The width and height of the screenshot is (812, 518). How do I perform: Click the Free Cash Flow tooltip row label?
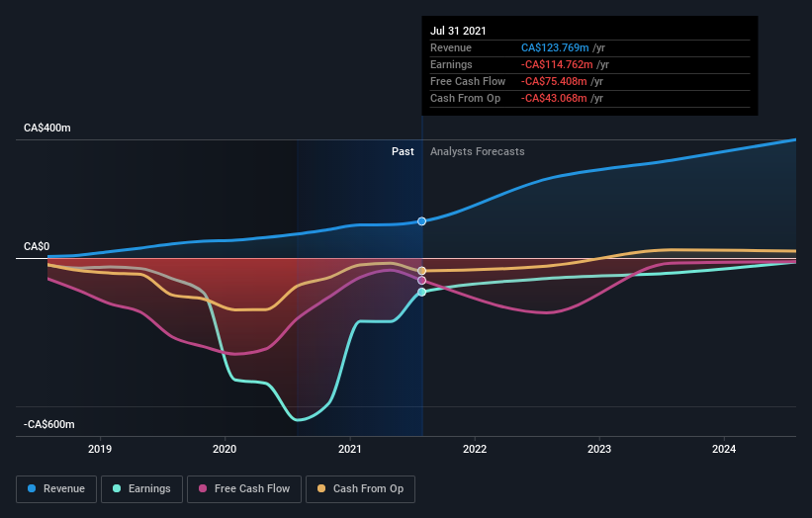point(468,81)
